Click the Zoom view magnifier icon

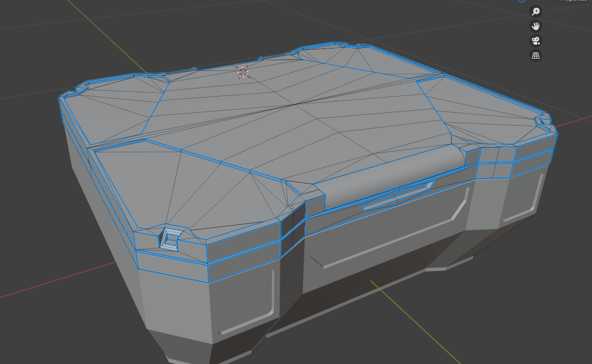click(536, 12)
